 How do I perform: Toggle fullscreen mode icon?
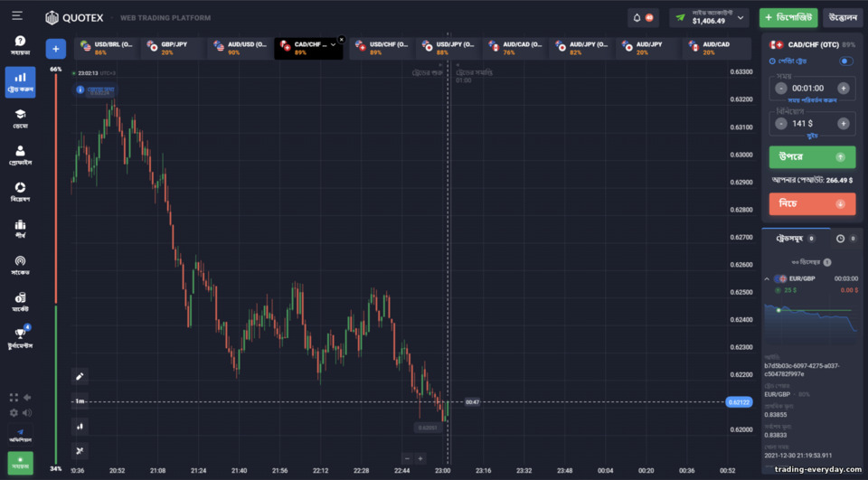(x=14, y=398)
